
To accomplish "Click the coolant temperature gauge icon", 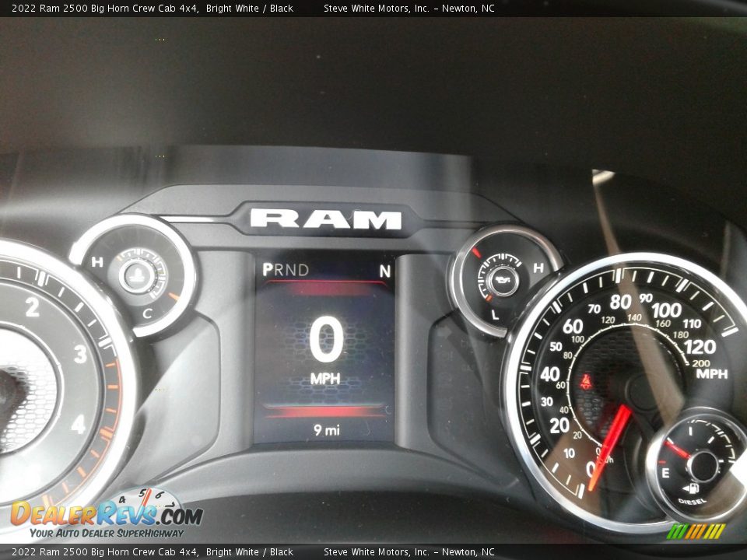I will (139, 275).
